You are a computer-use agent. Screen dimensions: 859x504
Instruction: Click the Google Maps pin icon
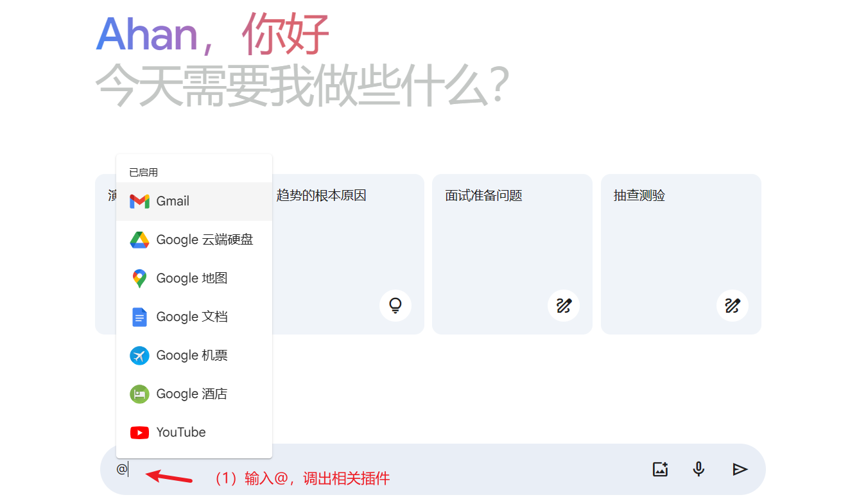pos(139,279)
